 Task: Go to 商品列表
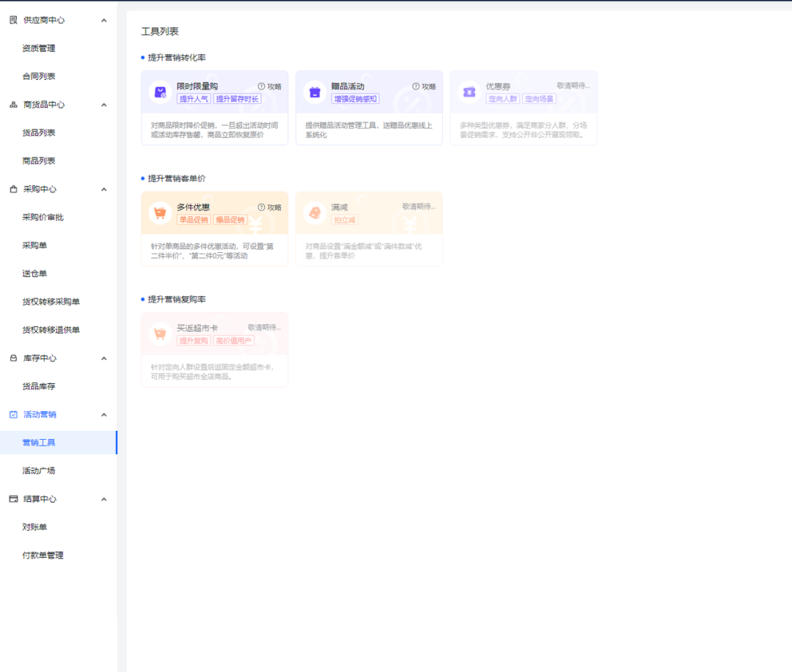tap(38, 161)
